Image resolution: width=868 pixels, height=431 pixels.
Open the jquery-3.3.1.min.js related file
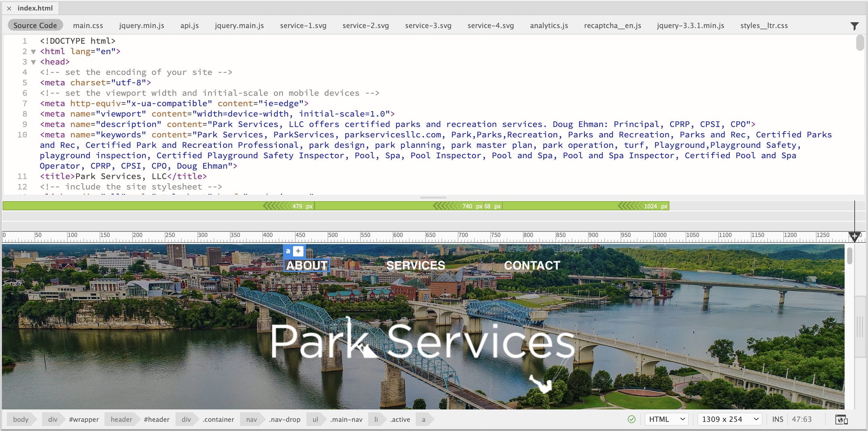691,25
